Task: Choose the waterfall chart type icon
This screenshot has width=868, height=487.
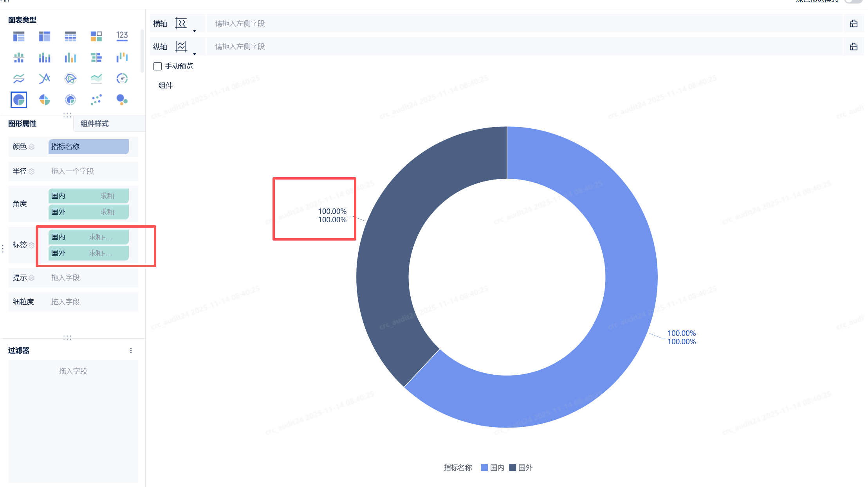Action: coord(122,58)
